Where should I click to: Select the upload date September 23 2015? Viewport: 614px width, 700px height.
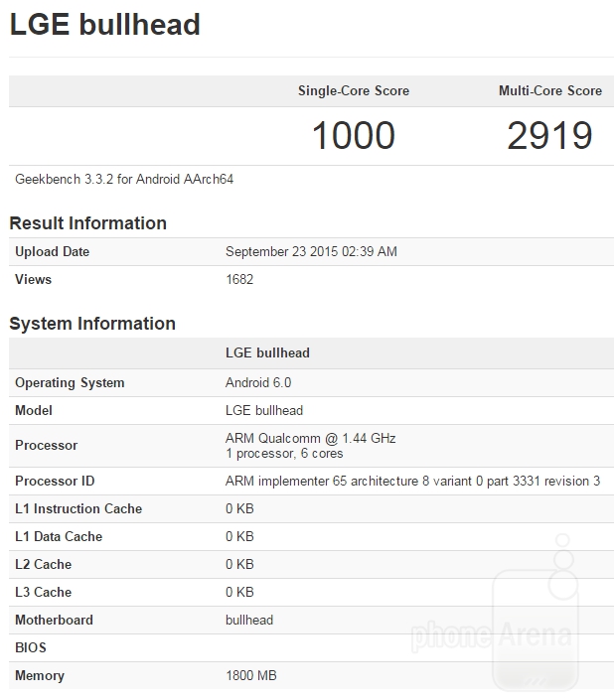pyautogui.click(x=311, y=252)
